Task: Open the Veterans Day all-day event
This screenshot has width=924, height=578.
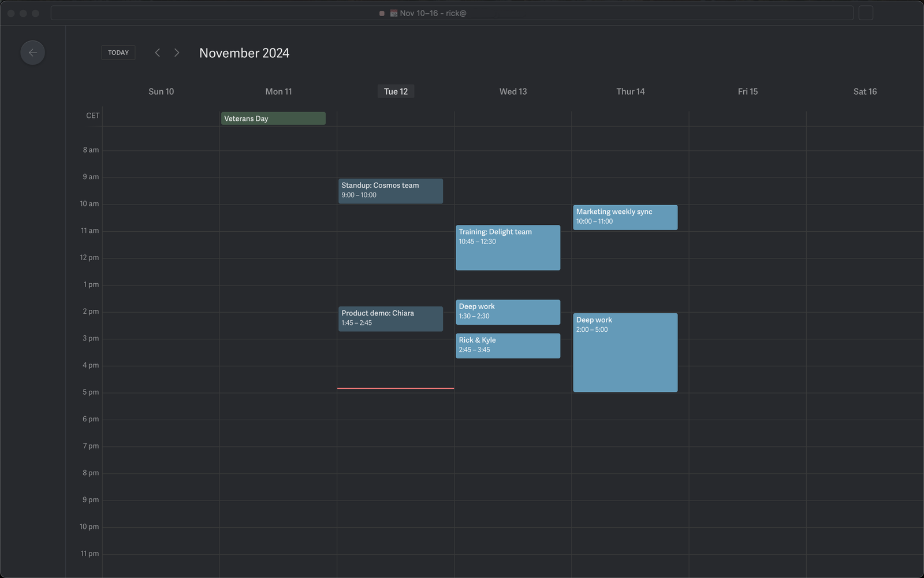Action: (273, 118)
